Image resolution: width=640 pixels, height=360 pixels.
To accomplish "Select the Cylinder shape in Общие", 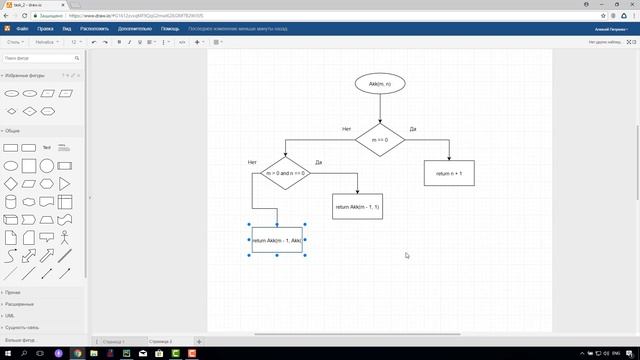I will tap(11, 202).
